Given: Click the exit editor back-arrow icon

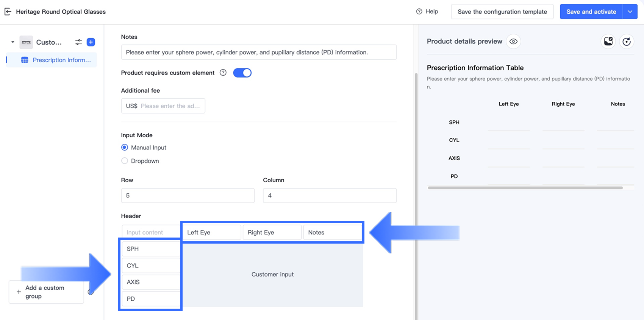Looking at the screenshot, I should pos(8,12).
